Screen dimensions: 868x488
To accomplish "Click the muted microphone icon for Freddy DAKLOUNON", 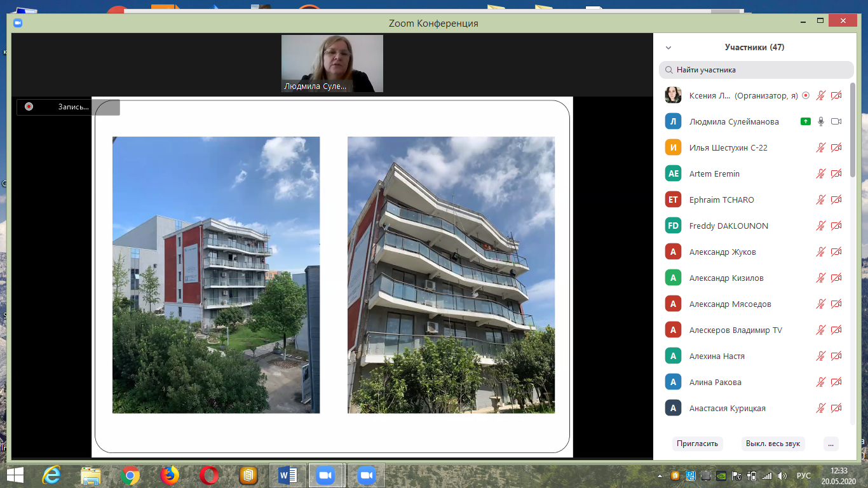I will click(821, 226).
